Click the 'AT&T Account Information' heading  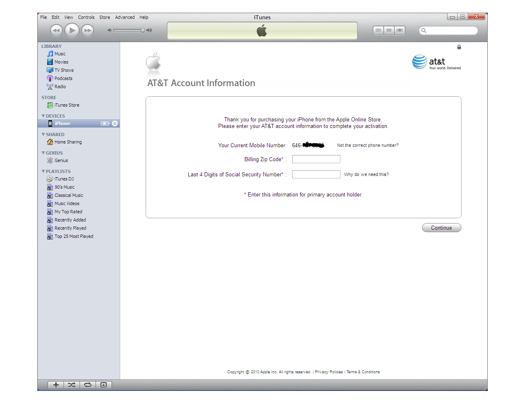201,83
